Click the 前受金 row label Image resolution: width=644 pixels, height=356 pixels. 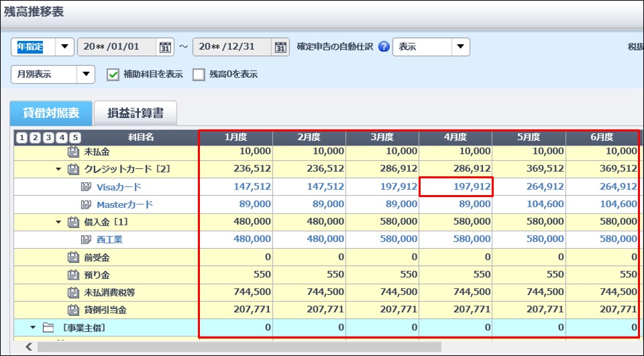(x=97, y=258)
